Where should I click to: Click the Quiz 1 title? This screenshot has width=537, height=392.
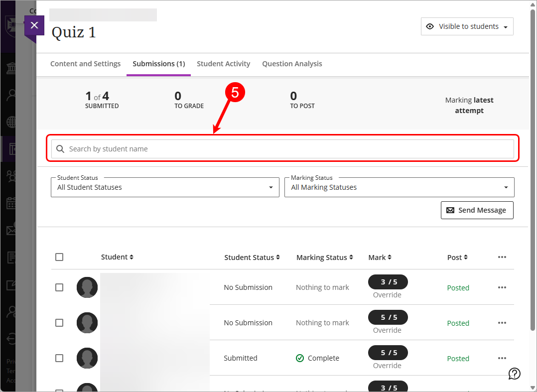coord(74,32)
